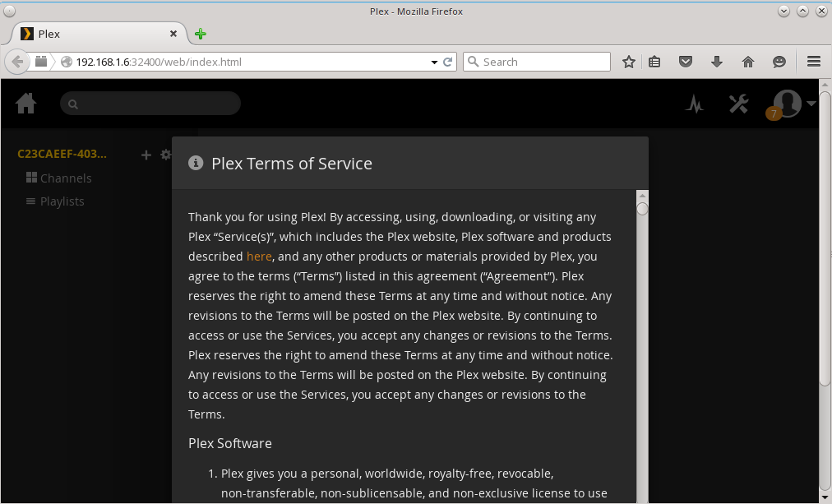Select the C23CAEEF-403... server name
Screen dimensions: 832x504
pyautogui.click(x=62, y=154)
